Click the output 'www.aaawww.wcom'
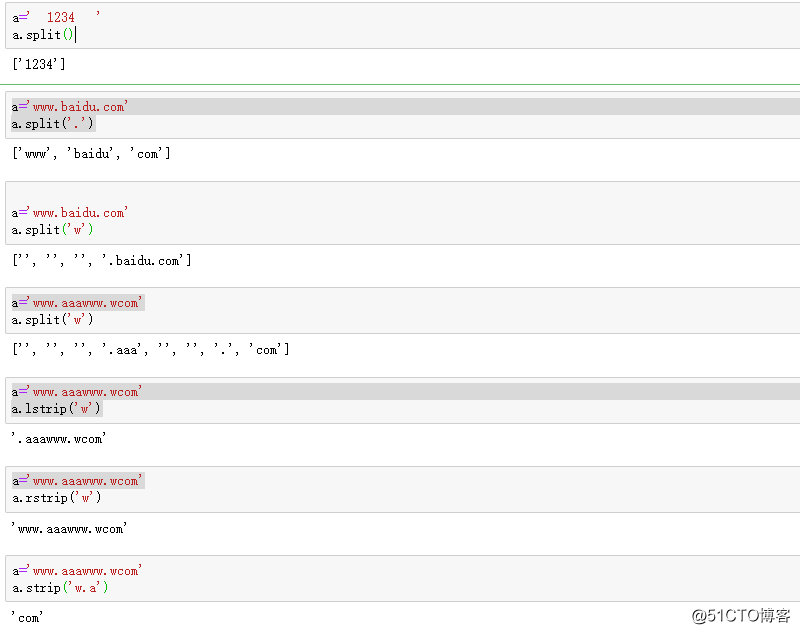The height and width of the screenshot is (634, 800). [69, 528]
